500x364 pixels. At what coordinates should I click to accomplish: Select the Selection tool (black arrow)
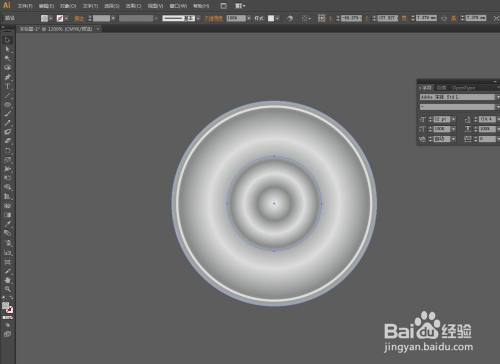coord(7,40)
